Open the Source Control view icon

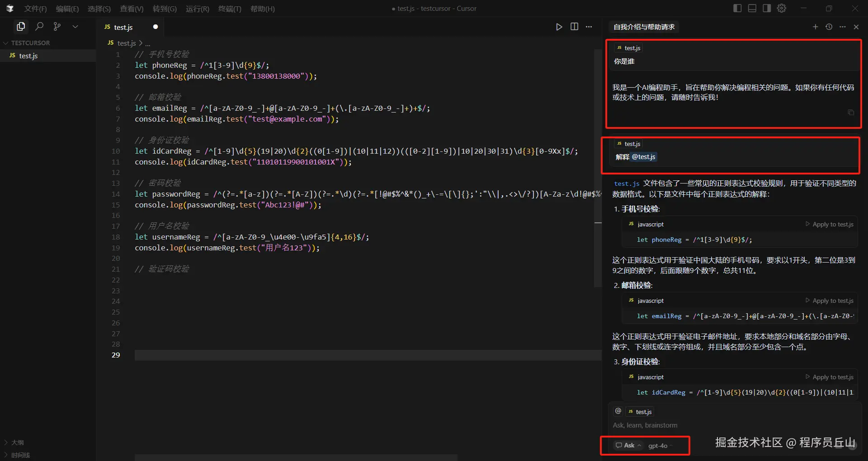(x=57, y=27)
